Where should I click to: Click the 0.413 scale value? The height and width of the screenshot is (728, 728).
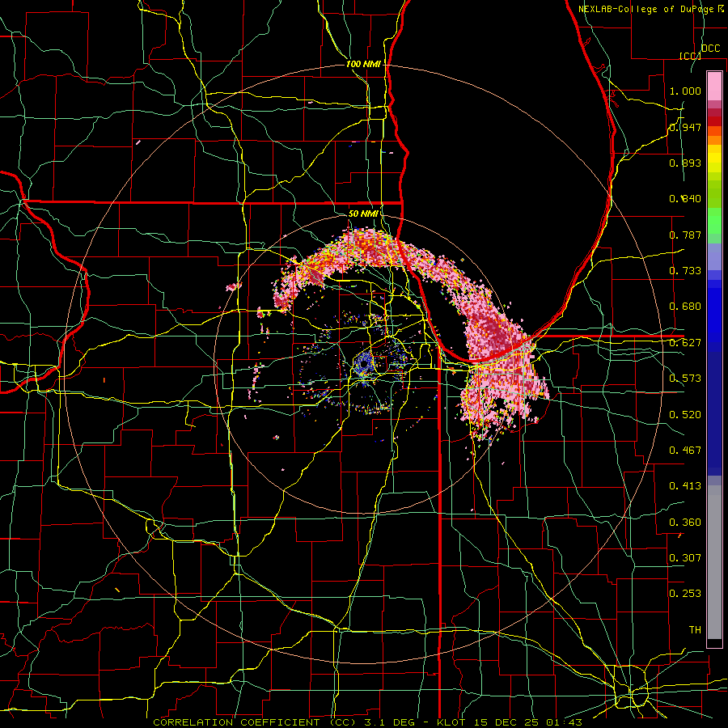pos(685,486)
